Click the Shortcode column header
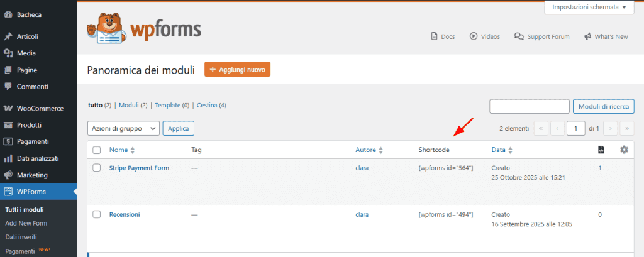The height and width of the screenshot is (257, 644). pos(434,150)
